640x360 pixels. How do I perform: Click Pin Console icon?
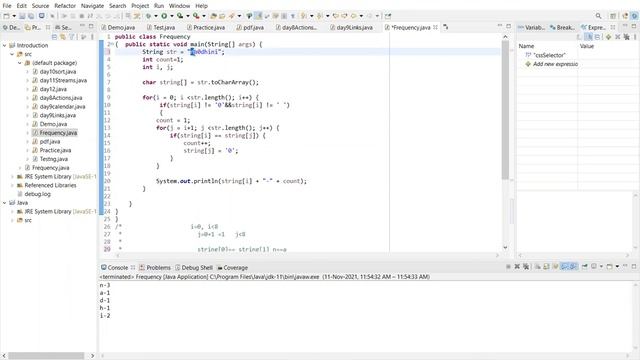(x=584, y=267)
